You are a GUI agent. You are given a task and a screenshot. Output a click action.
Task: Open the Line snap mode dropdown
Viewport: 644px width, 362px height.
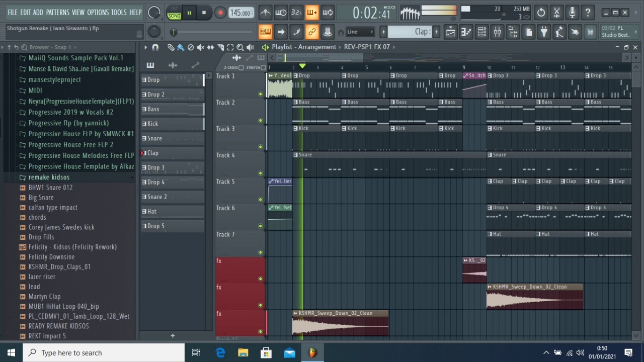coord(360,32)
